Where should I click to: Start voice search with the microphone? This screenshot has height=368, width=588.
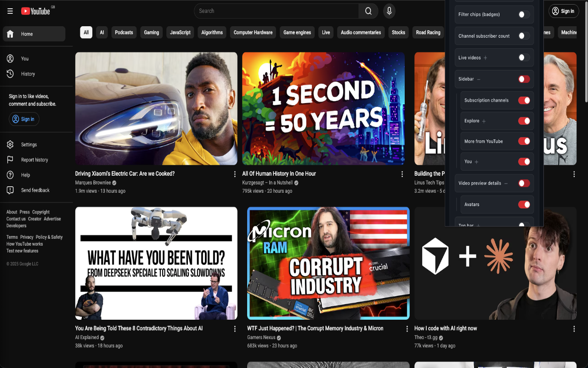pos(389,11)
